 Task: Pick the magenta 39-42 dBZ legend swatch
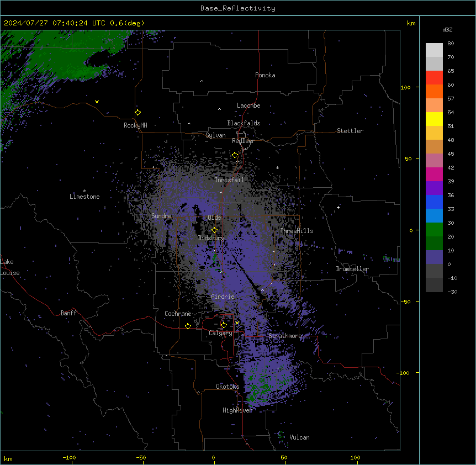tap(434, 174)
